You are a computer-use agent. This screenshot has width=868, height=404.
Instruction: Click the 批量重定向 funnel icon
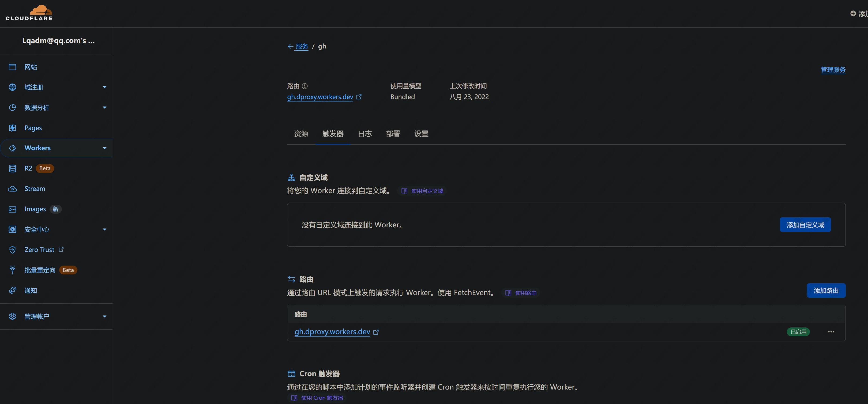[x=13, y=270]
